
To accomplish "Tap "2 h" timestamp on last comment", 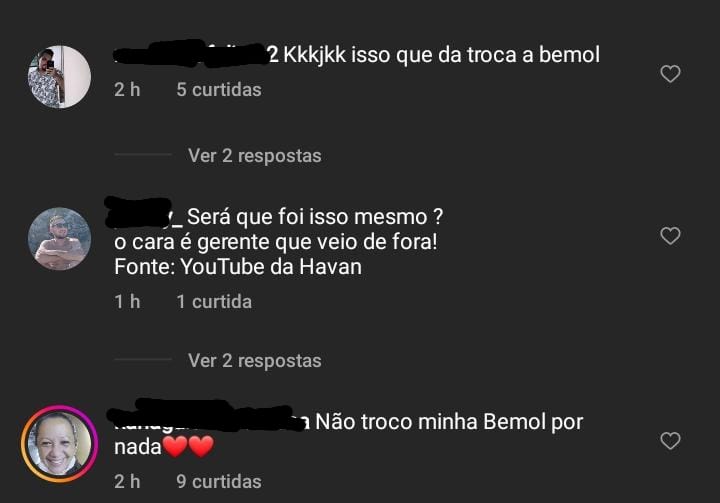I will [x=127, y=481].
